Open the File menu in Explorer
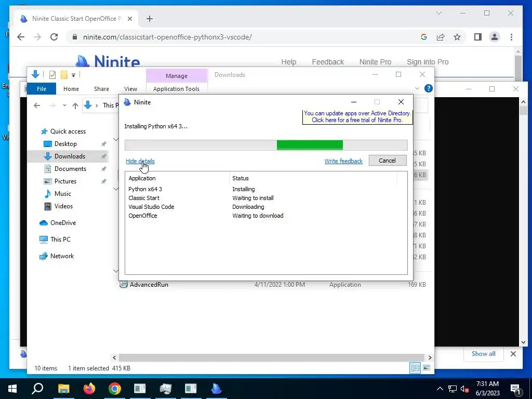 point(42,89)
